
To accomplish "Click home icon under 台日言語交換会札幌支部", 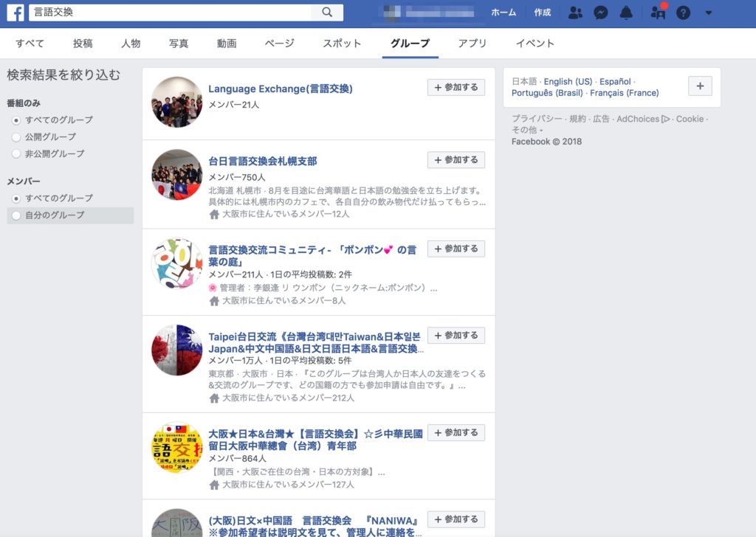I will (x=214, y=214).
